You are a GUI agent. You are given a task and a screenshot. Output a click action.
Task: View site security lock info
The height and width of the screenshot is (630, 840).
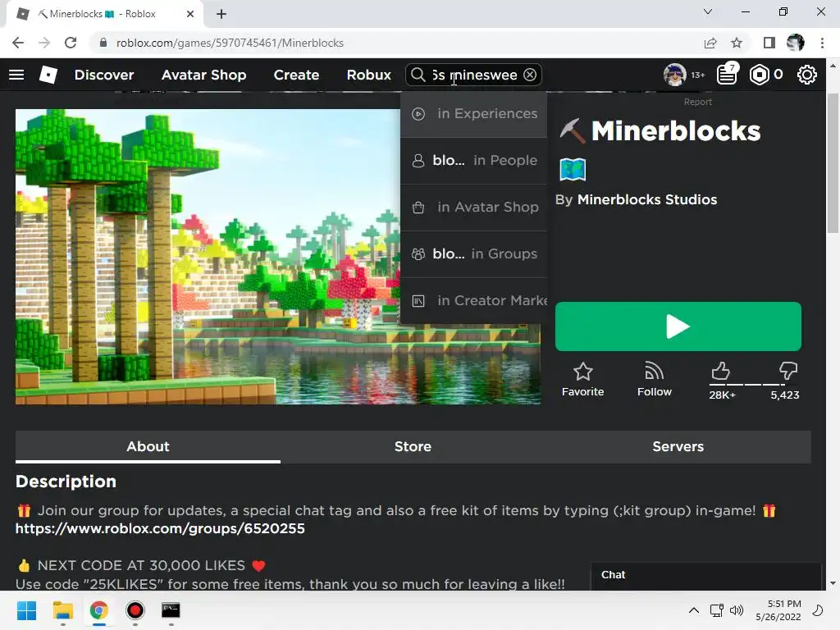(x=103, y=43)
